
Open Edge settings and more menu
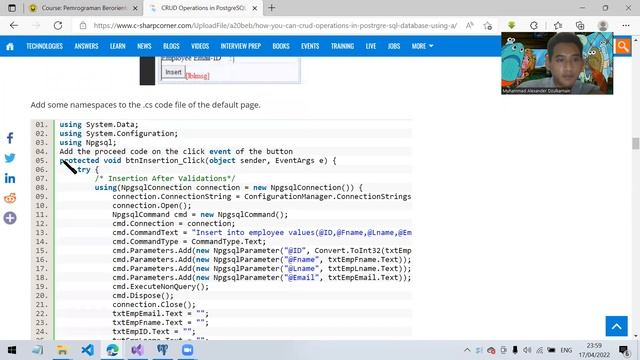(x=626, y=26)
